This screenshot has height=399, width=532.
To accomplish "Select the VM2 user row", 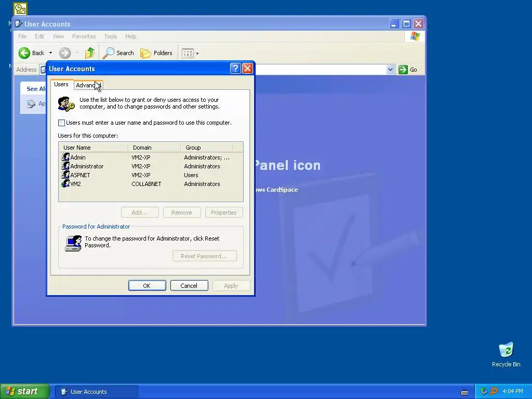I will point(151,184).
